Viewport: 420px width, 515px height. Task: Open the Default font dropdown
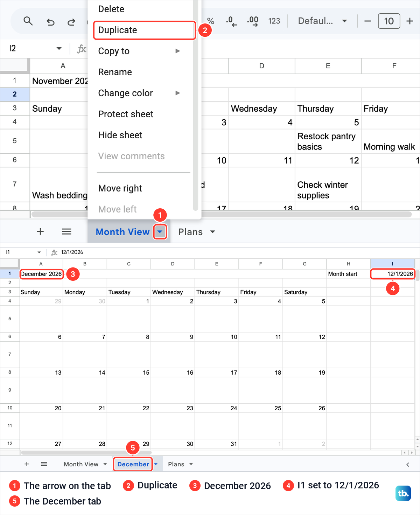click(322, 21)
